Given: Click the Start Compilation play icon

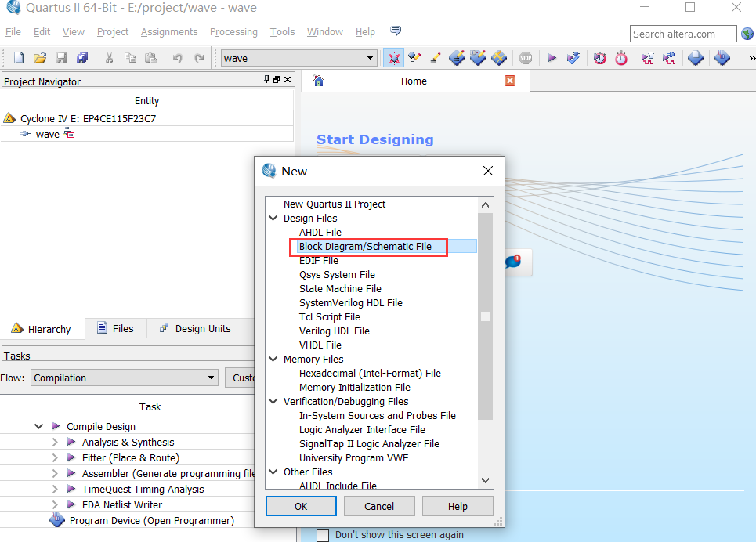Looking at the screenshot, I should 552,58.
